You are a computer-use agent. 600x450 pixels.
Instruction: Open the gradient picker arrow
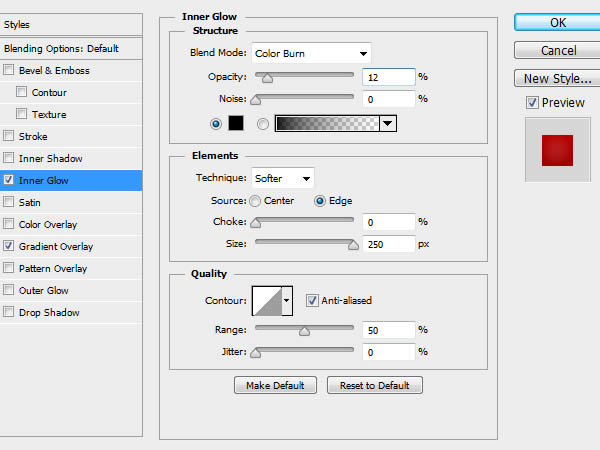pyautogui.click(x=388, y=124)
